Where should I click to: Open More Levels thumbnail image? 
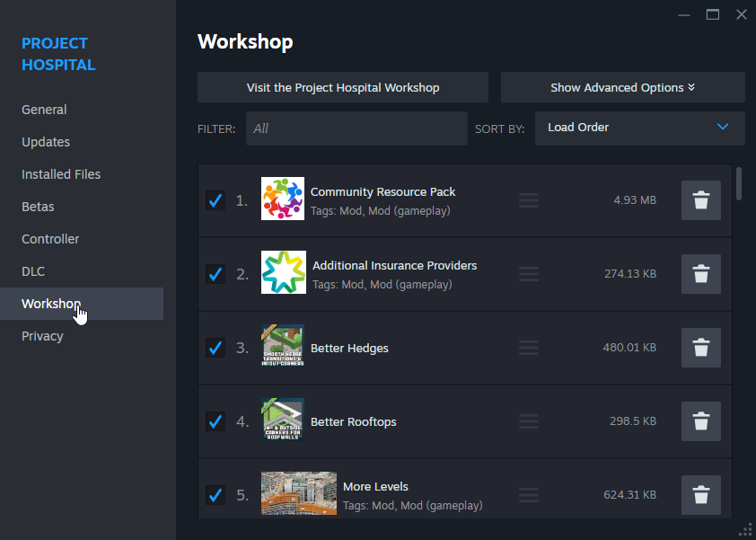[299, 493]
